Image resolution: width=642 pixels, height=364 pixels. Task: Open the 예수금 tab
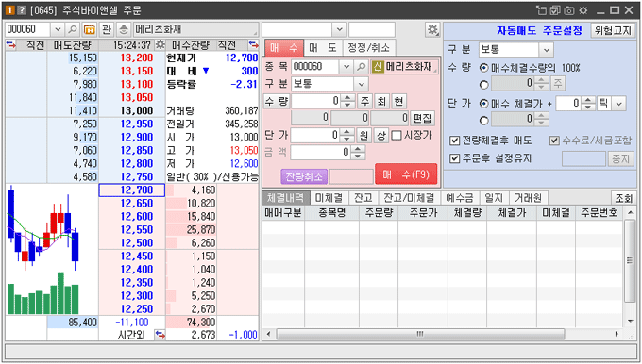460,198
